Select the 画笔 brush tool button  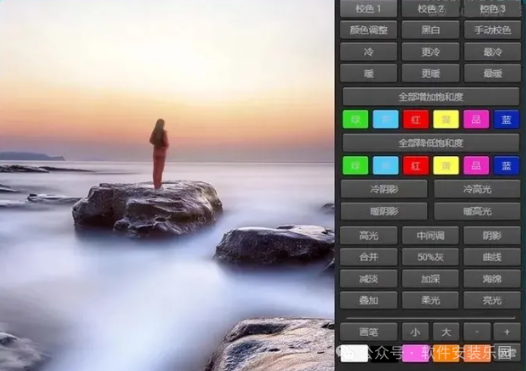click(x=368, y=332)
